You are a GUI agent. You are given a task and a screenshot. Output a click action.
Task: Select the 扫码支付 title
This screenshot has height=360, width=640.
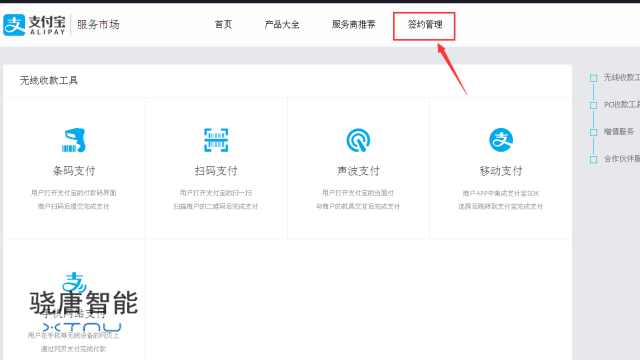(x=216, y=171)
